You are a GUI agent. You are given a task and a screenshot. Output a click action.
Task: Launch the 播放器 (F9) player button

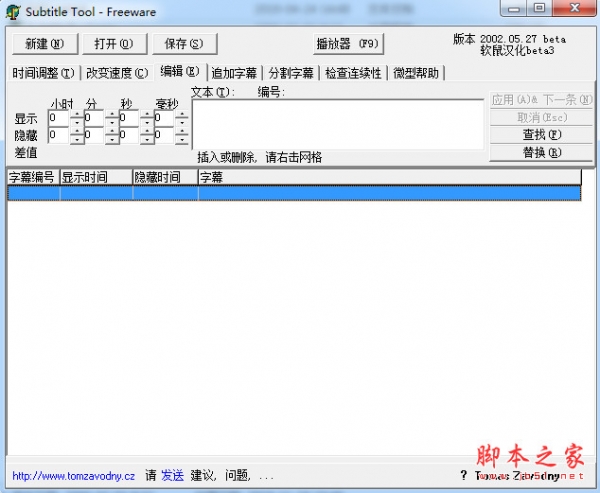coord(348,44)
